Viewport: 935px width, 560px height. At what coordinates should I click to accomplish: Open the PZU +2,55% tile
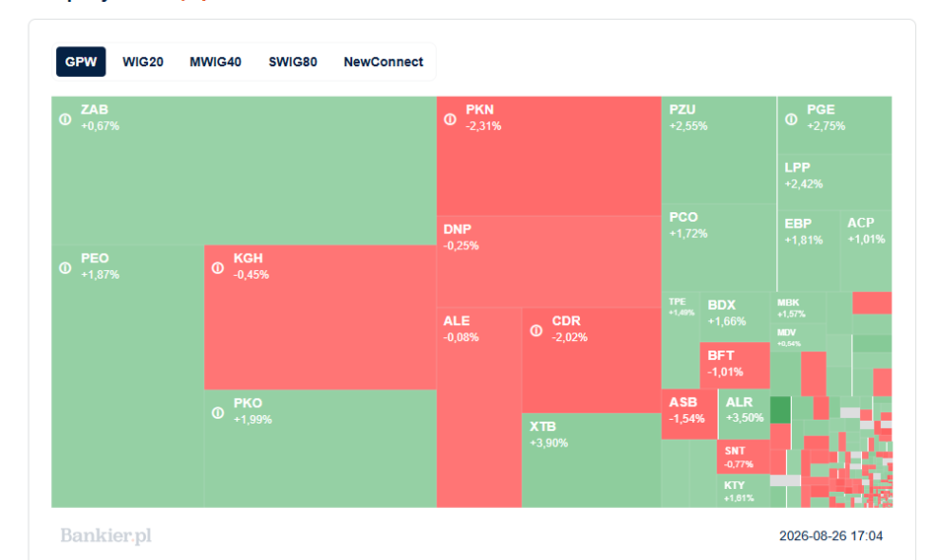click(719, 150)
